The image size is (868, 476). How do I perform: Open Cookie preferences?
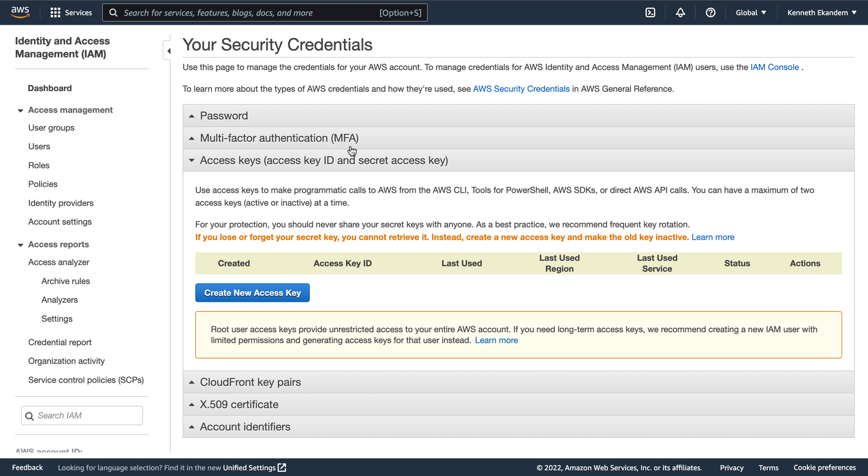click(x=825, y=467)
